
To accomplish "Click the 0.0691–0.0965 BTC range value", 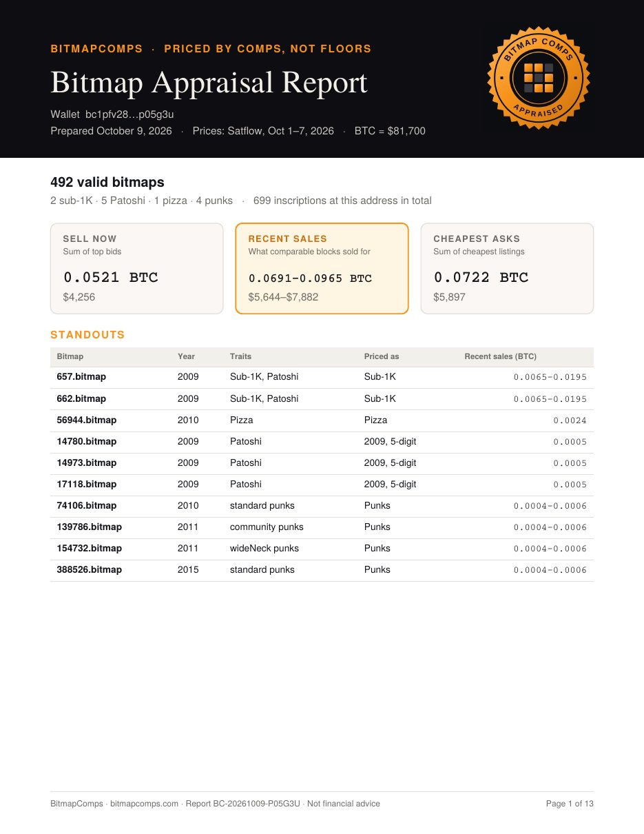I will [x=310, y=278].
